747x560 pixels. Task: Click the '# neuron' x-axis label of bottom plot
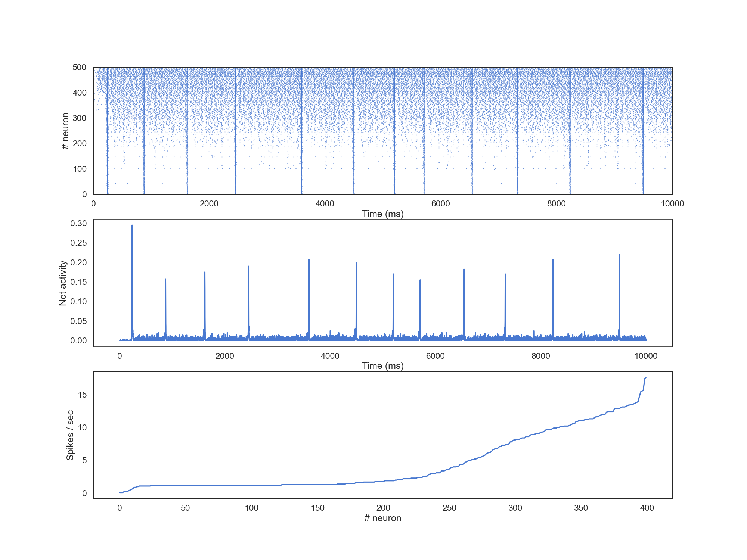click(382, 518)
